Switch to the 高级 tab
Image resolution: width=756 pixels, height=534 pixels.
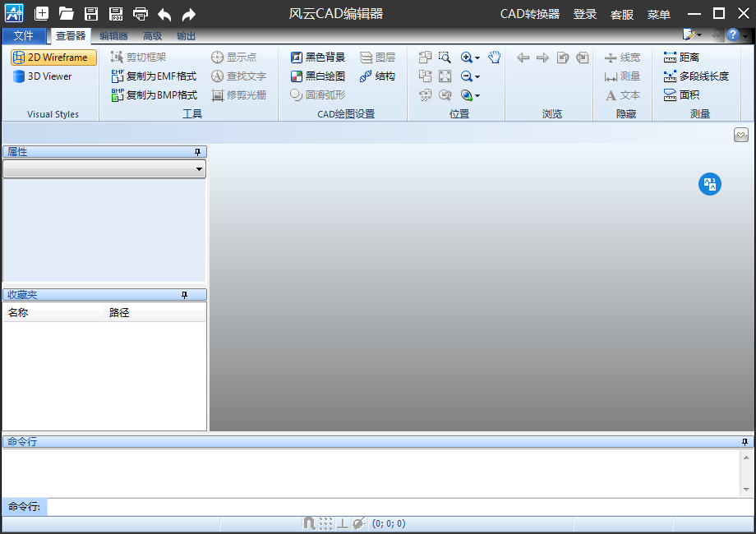pyautogui.click(x=152, y=36)
